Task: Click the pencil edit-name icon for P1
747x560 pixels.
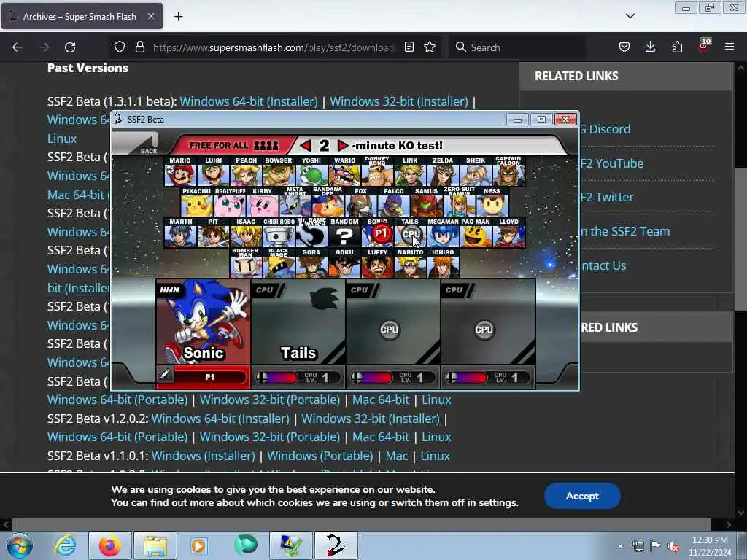Action: [165, 375]
